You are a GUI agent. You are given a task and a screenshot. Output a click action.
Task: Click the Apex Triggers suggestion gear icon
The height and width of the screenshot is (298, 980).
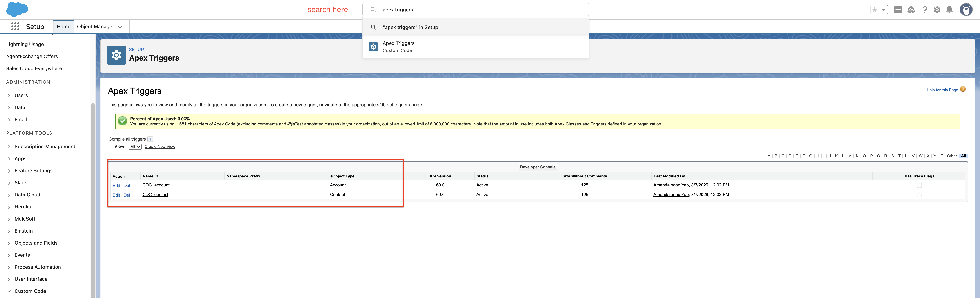(374, 47)
